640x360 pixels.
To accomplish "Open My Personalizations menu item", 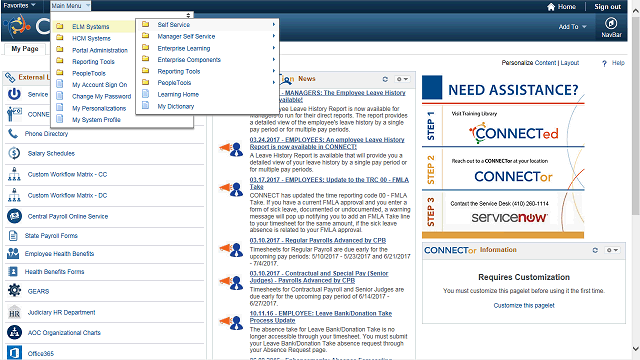I will point(99,108).
